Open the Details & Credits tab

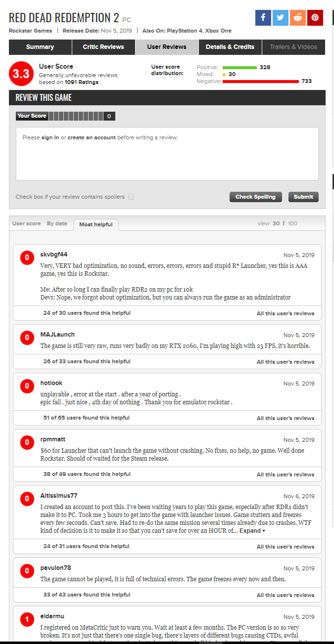pos(230,47)
